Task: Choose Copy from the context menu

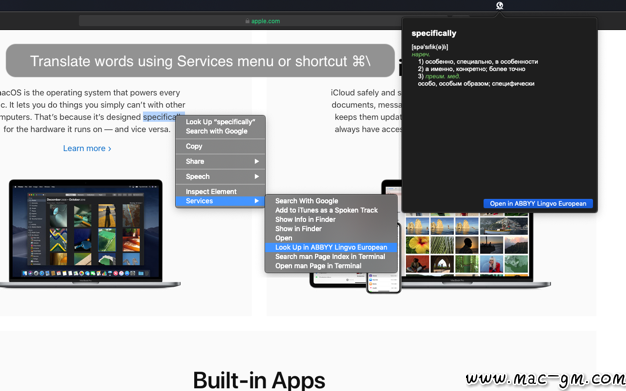Action: [x=220, y=146]
